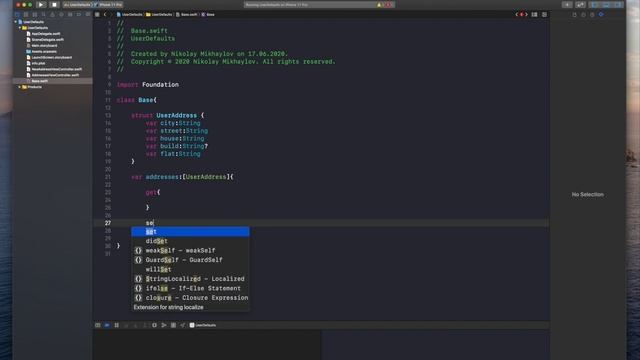Hide the debug area using bottom-bar toggle

(x=98, y=325)
